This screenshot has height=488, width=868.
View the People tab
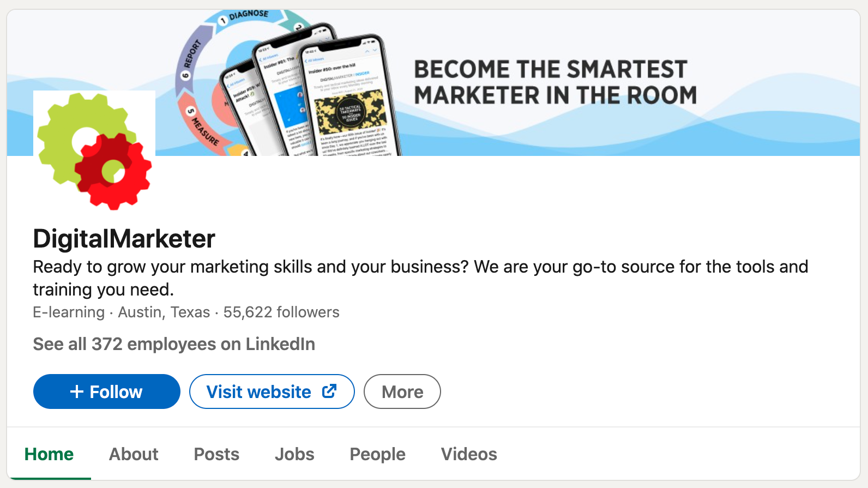(x=377, y=454)
